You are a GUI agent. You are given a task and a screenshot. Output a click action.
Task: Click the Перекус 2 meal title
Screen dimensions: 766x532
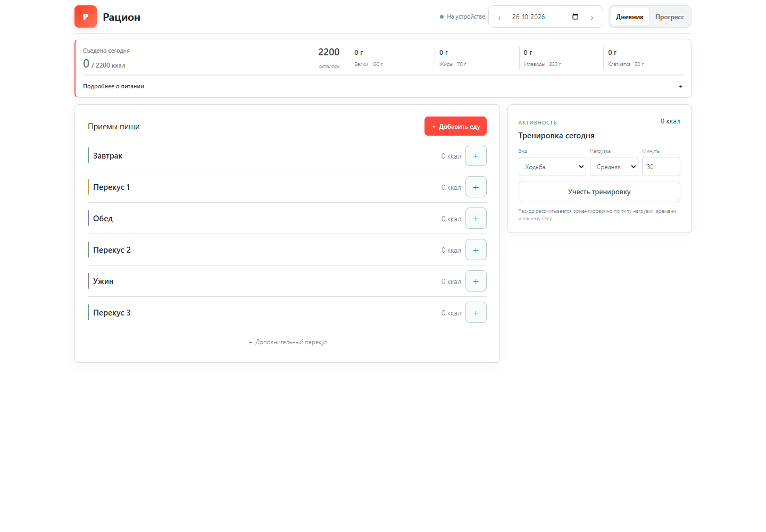(112, 250)
